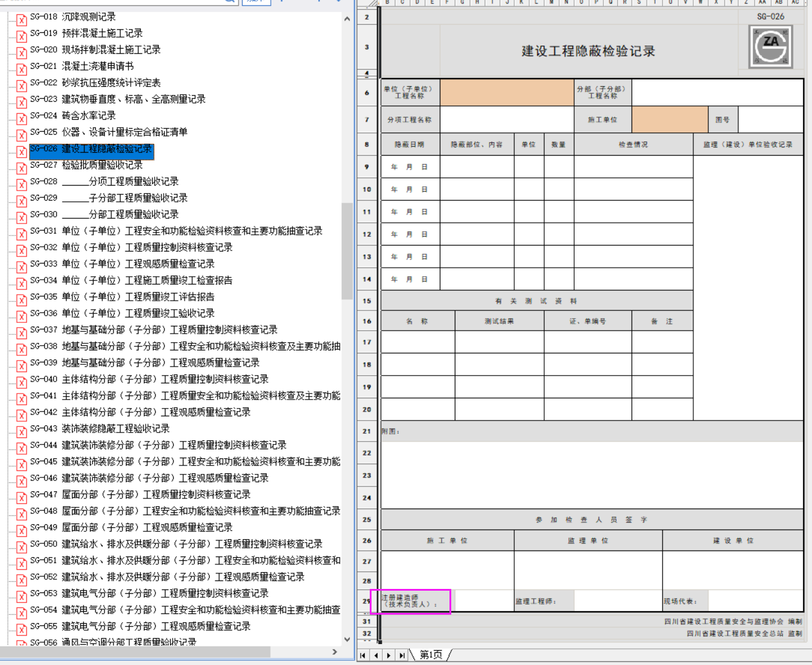
Task: Open SG-049 屋面分部工程观感质量检查记录
Action: 147,527
